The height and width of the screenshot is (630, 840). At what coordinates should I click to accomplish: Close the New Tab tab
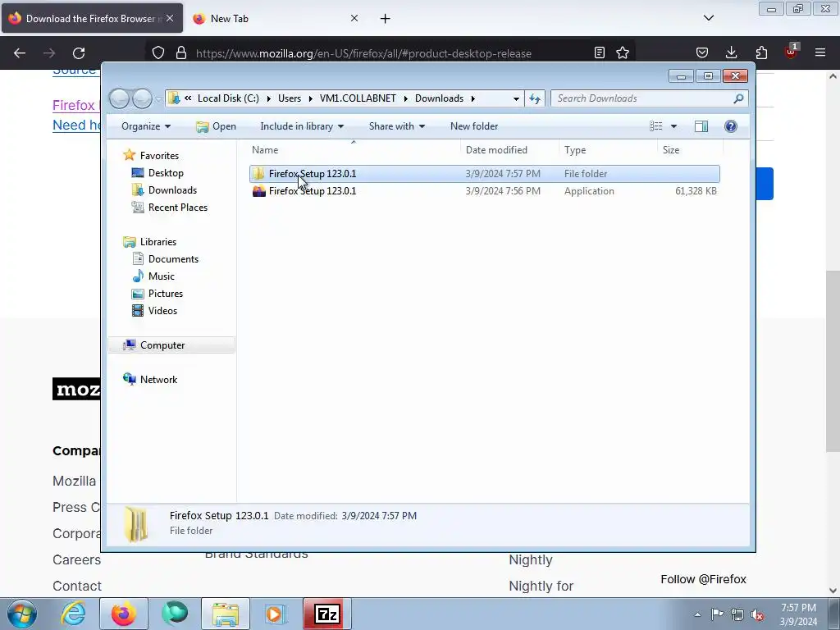(x=354, y=18)
